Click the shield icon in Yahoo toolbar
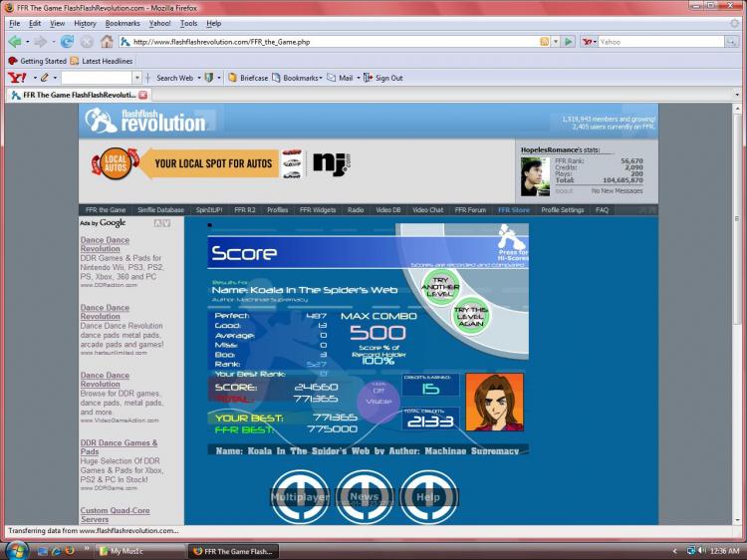Image resolution: width=747 pixels, height=560 pixels. point(209,77)
